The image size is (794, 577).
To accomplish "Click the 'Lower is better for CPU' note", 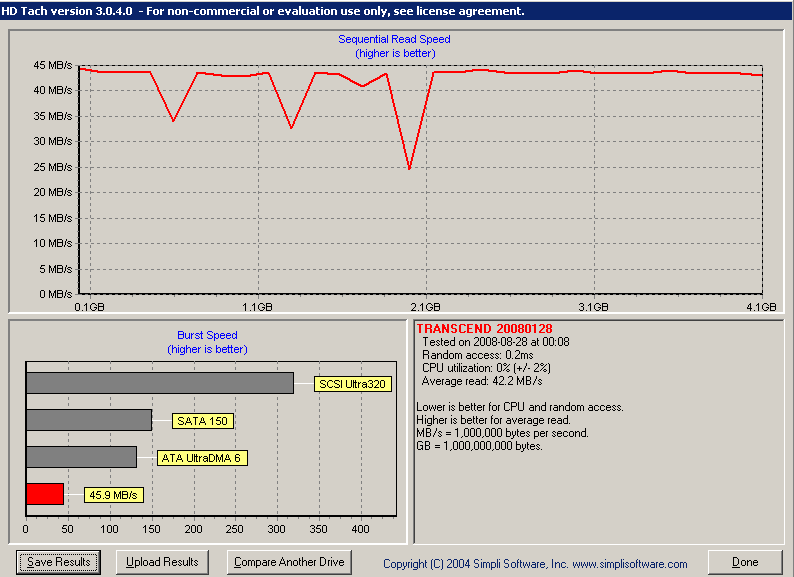I will 520,407.
